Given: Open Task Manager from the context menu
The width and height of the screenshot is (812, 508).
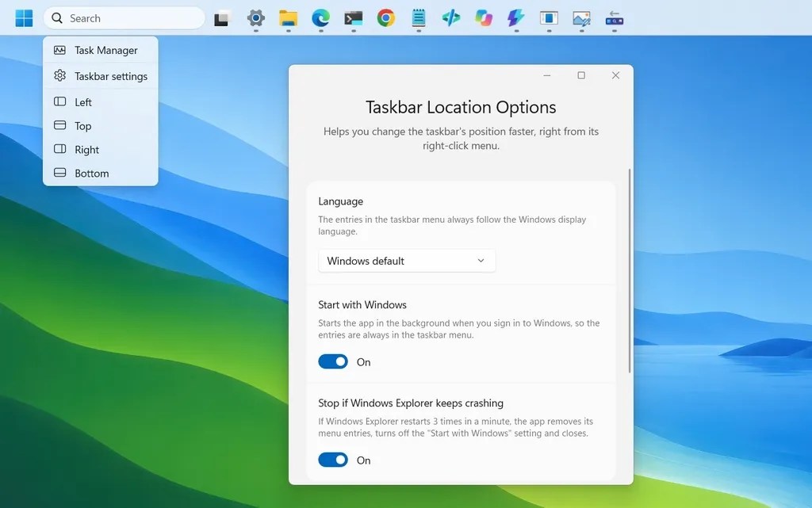Looking at the screenshot, I should tap(101, 50).
